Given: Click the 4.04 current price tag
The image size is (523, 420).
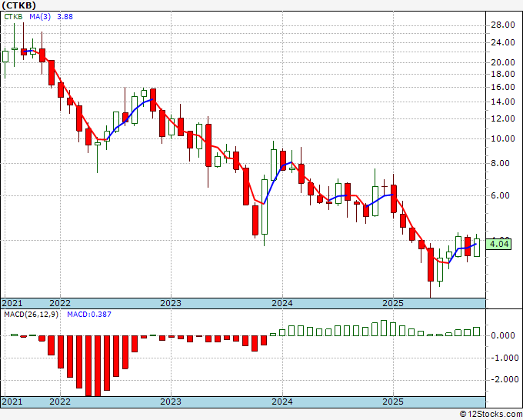Looking at the screenshot, I should 498,244.
